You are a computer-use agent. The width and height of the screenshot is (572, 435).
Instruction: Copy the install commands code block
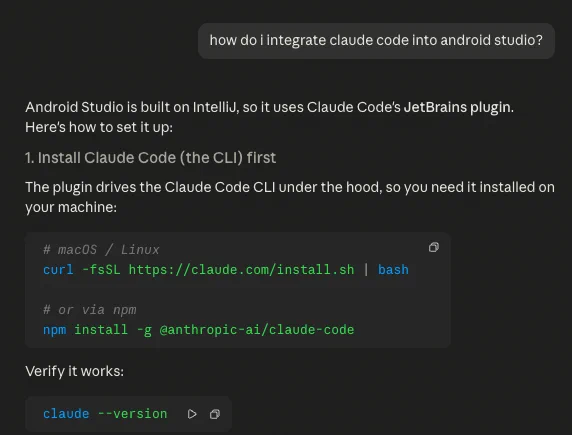coord(433,247)
